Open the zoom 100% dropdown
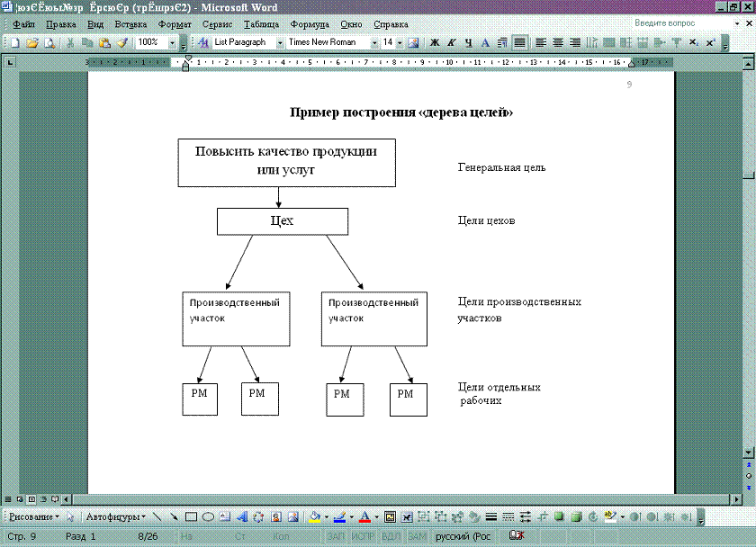This screenshot has height=547, width=756. coord(172,42)
